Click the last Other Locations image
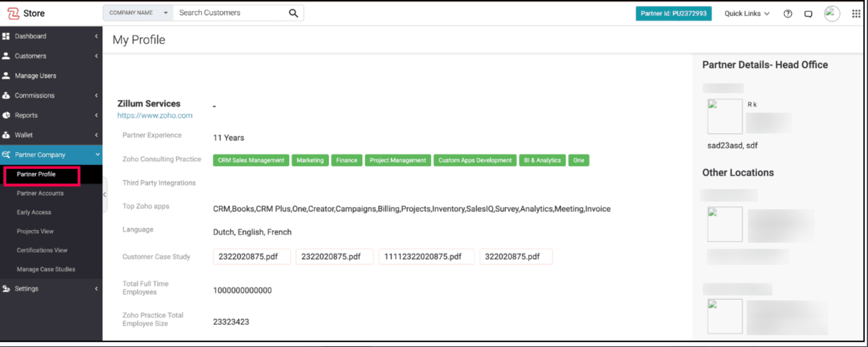The height and width of the screenshot is (347, 868). [x=725, y=316]
